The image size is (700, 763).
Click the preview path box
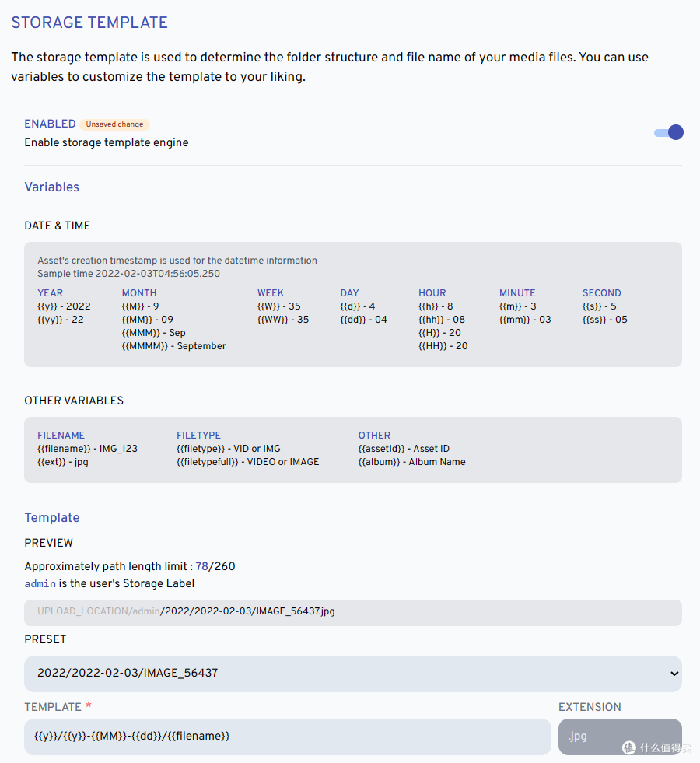tap(353, 612)
